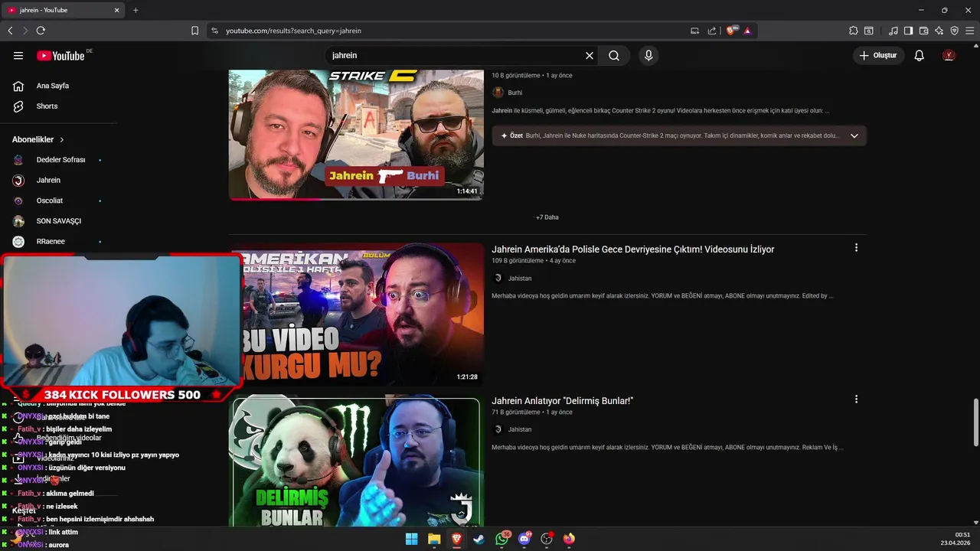The height and width of the screenshot is (551, 980).
Task: Clear the search box with the X
Action: 590,55
